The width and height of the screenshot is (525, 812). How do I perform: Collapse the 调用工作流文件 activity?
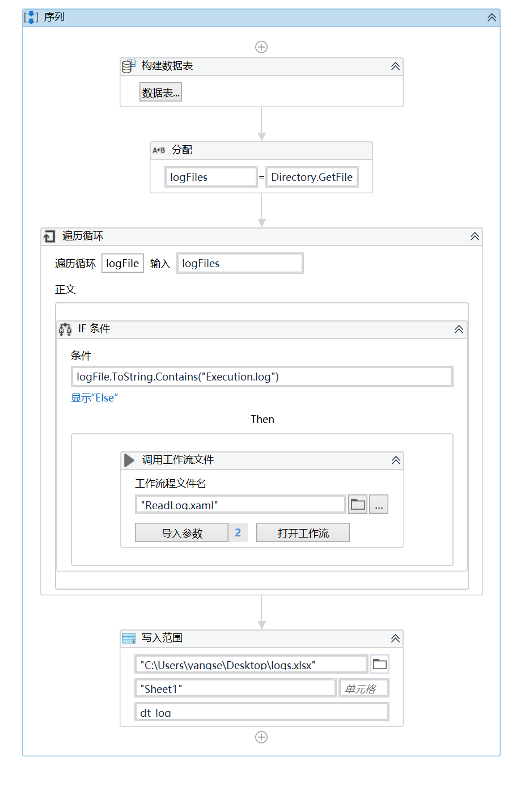coord(396,460)
